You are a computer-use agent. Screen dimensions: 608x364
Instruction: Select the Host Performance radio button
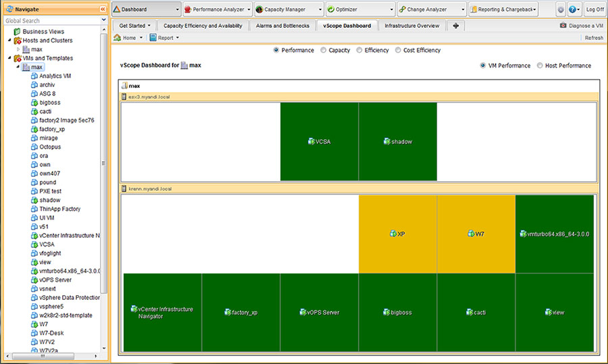coord(540,66)
